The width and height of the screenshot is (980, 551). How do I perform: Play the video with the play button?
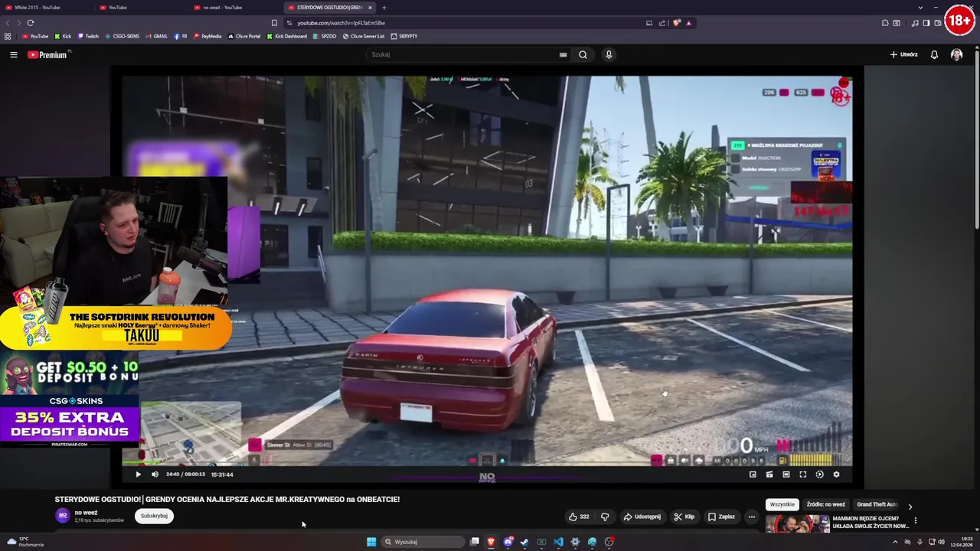tap(138, 474)
